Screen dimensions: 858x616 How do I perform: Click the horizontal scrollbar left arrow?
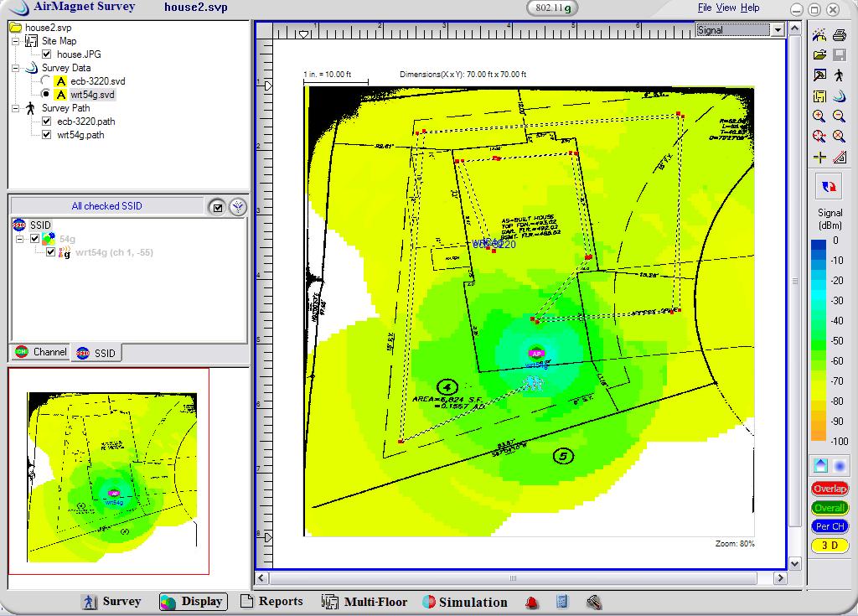coord(262,577)
